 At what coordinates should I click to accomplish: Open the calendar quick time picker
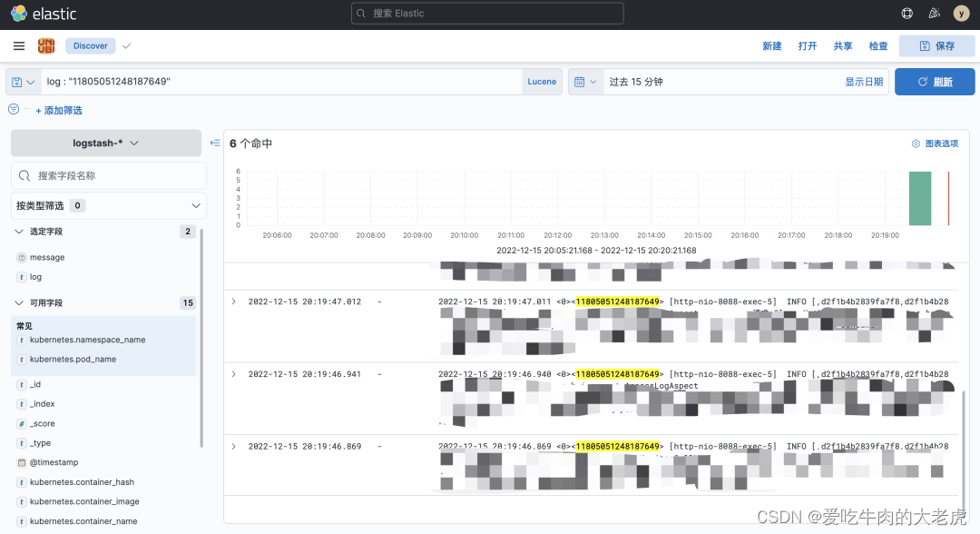tap(585, 82)
